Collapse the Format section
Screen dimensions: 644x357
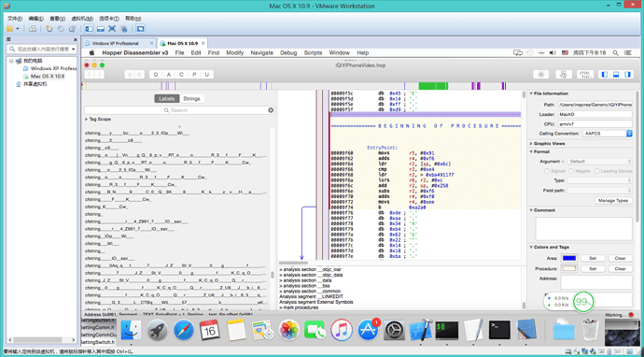click(531, 151)
